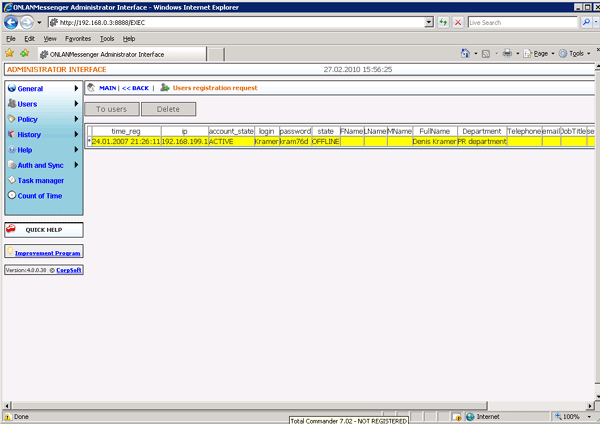Open the Tools menu in menu bar
The height and width of the screenshot is (424, 600).
pyautogui.click(x=107, y=39)
